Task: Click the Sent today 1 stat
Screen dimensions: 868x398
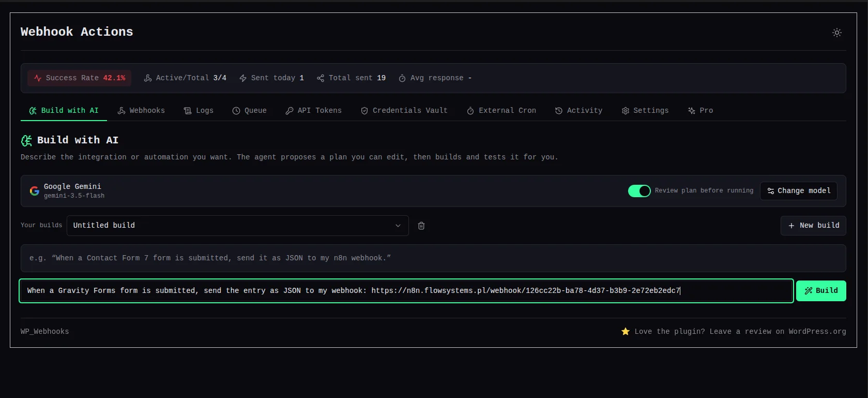Action: [x=271, y=78]
